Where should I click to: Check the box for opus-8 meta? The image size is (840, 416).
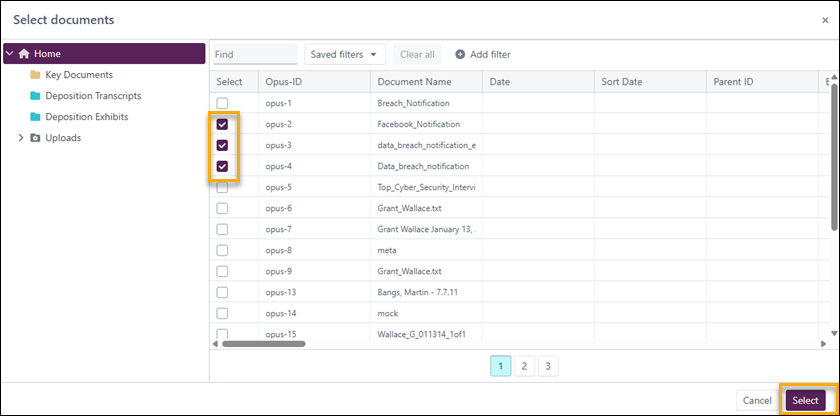(x=222, y=250)
